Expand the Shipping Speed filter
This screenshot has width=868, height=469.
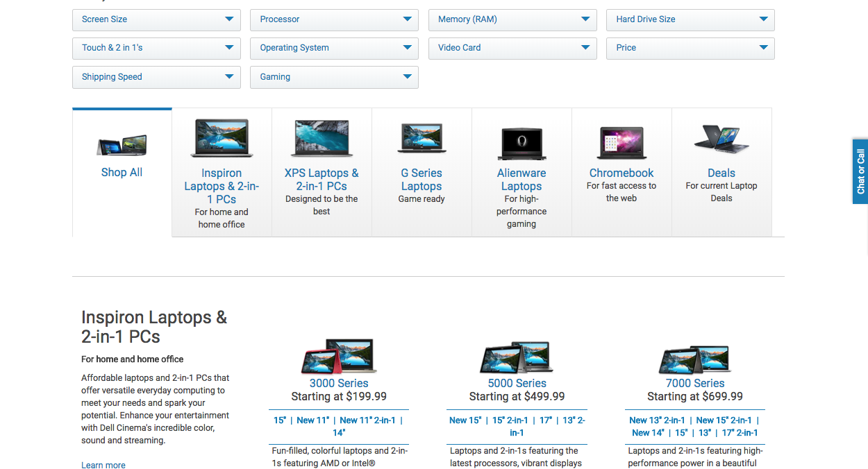156,77
